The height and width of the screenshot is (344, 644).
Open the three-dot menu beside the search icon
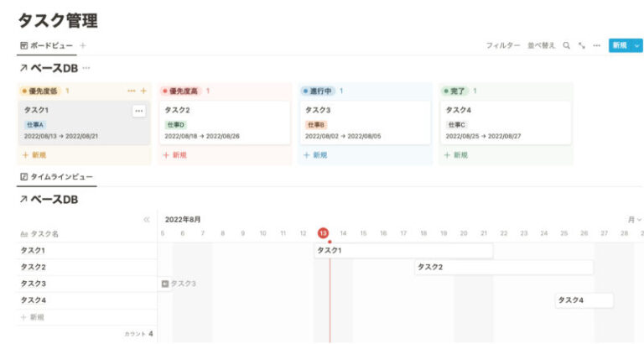tap(596, 45)
